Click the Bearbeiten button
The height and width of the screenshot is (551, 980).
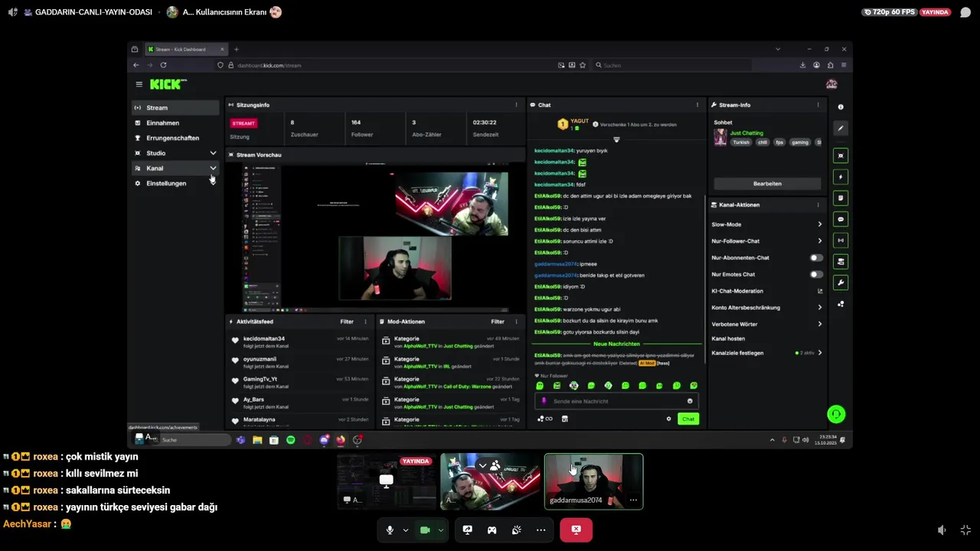click(767, 184)
